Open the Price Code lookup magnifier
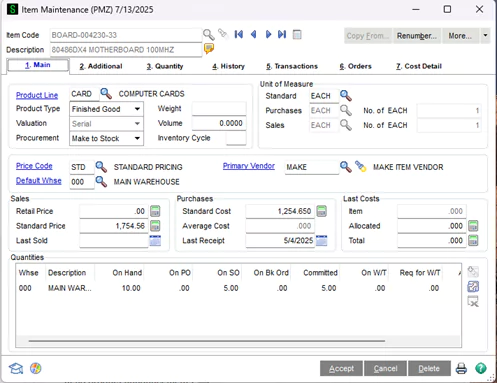The height and width of the screenshot is (383, 497). click(x=101, y=167)
